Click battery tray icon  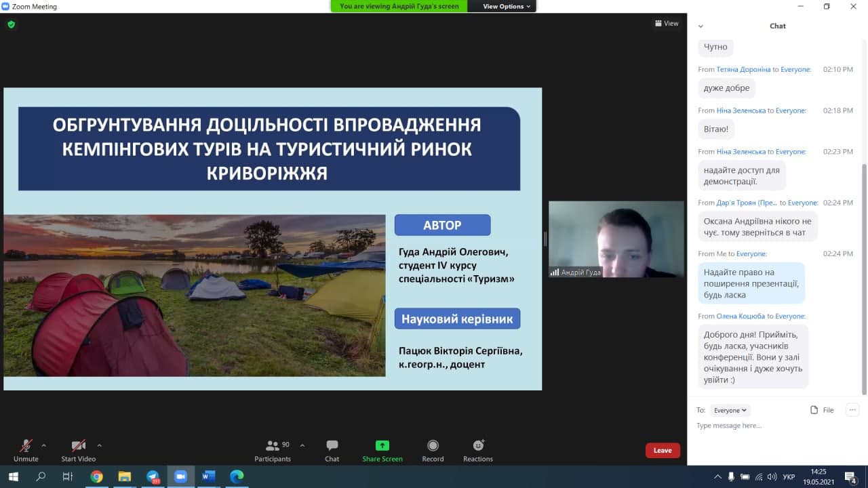click(745, 477)
